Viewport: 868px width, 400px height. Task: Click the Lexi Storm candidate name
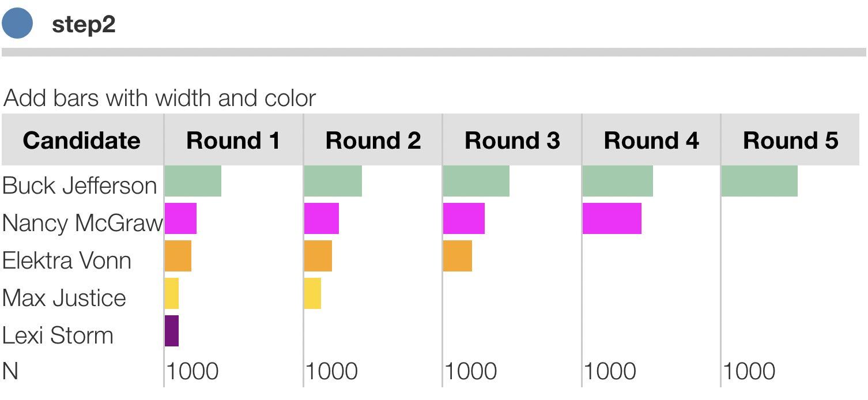tap(58, 335)
